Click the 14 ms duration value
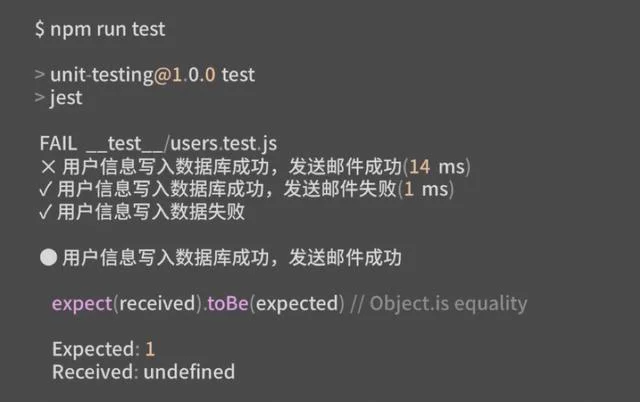640x402 pixels. tap(437, 167)
